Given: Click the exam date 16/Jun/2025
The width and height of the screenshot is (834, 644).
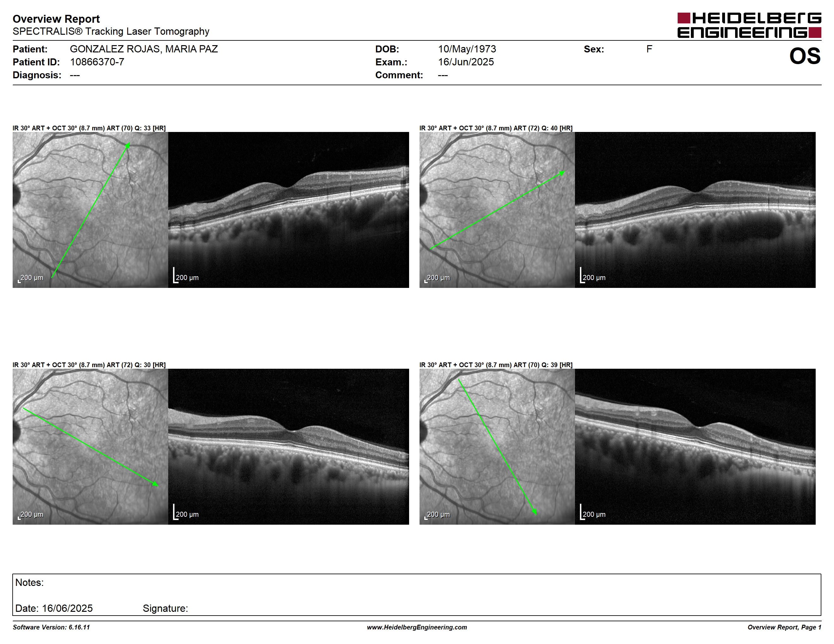Looking at the screenshot, I should (466, 62).
